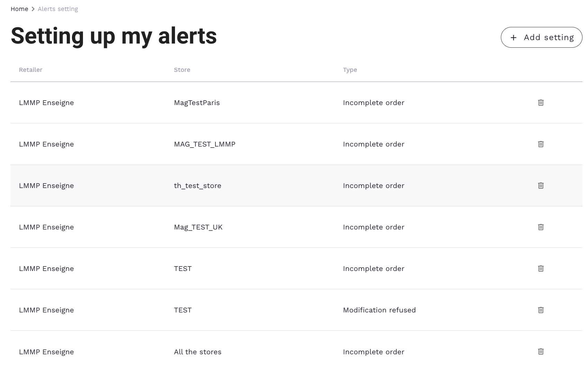Select the MagTestParis store cell
The width and height of the screenshot is (588, 365).
[x=197, y=103]
